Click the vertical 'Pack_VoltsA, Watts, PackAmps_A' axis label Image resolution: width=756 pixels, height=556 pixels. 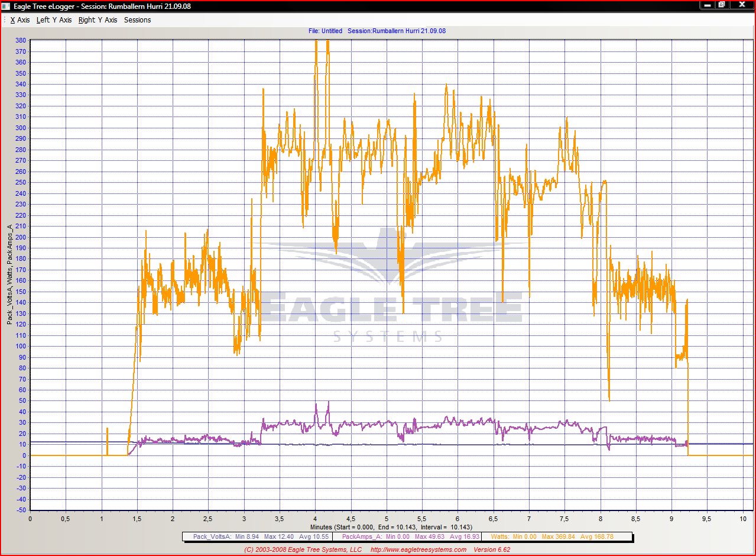10,274
